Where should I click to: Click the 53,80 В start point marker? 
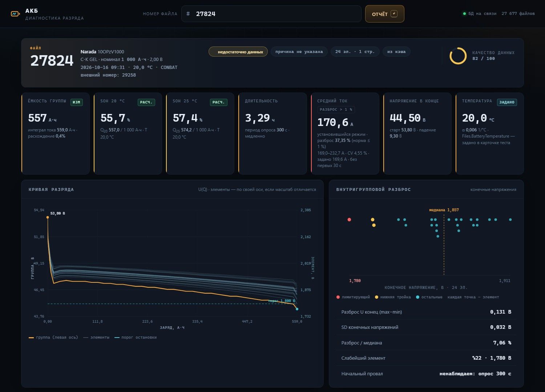coord(48,217)
